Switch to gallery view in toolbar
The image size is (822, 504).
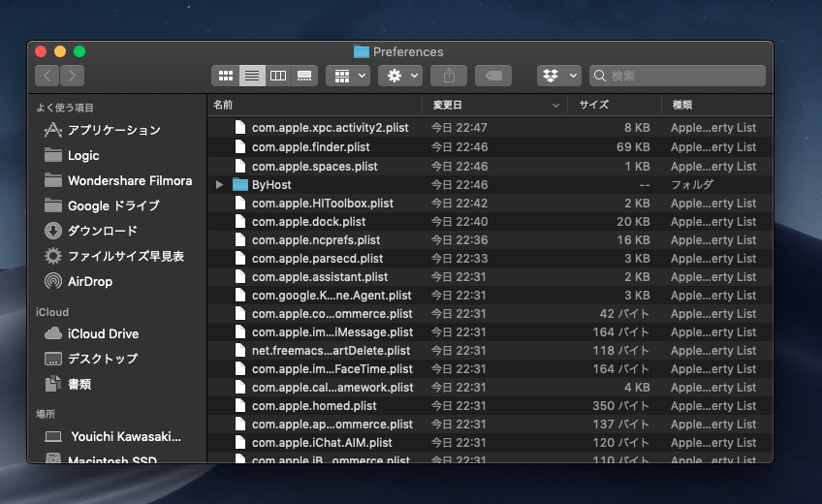click(x=304, y=76)
